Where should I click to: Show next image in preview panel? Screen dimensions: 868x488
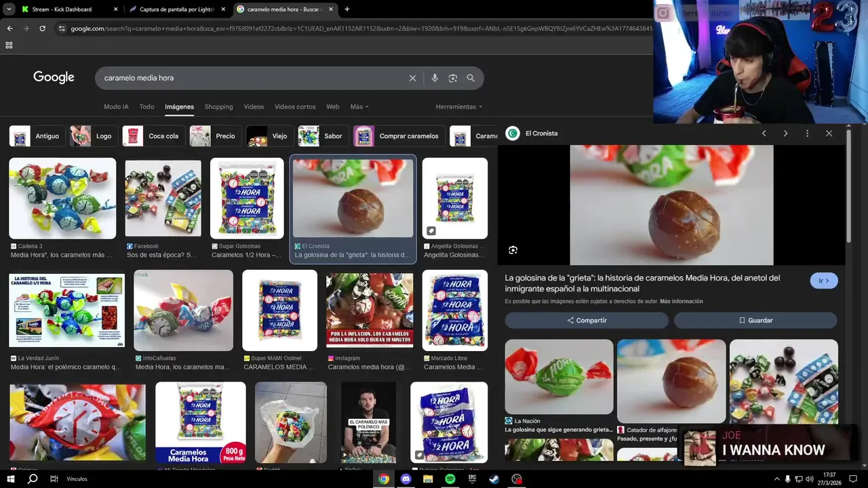click(x=785, y=134)
